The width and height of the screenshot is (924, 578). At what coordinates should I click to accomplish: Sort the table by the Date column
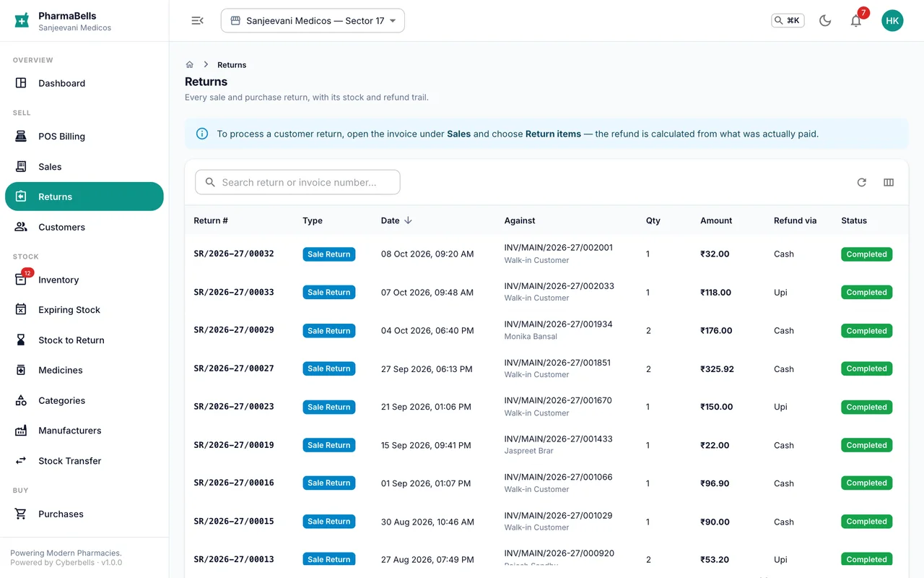396,220
